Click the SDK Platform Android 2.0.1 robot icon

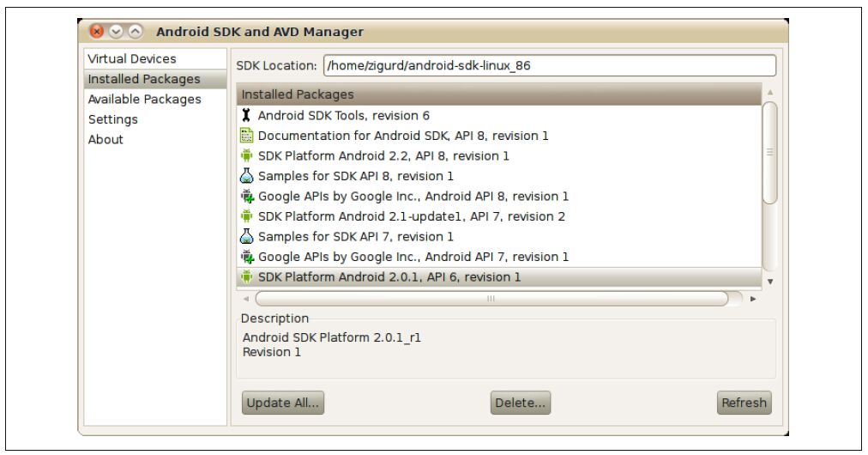point(246,276)
